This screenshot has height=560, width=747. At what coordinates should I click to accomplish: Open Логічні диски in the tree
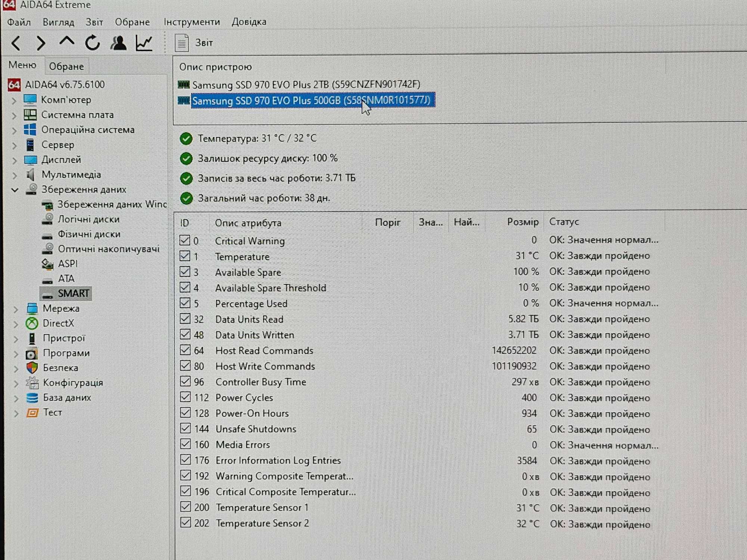[89, 219]
